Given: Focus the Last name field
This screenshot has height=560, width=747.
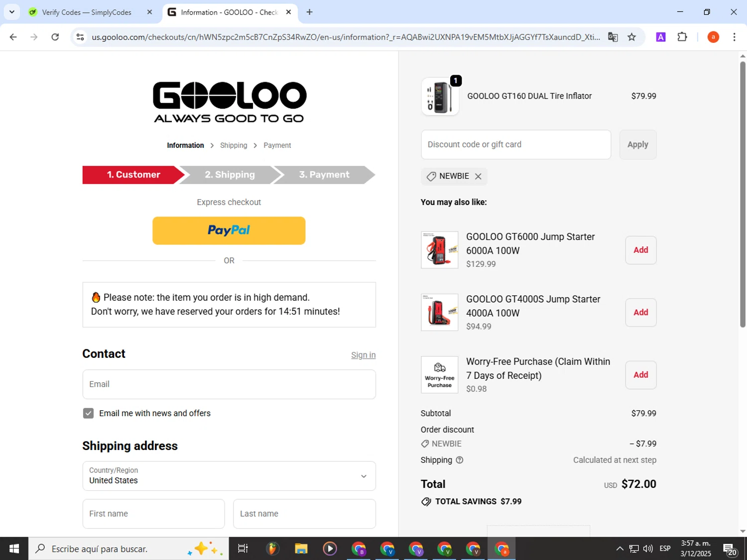Looking at the screenshot, I should [304, 514].
